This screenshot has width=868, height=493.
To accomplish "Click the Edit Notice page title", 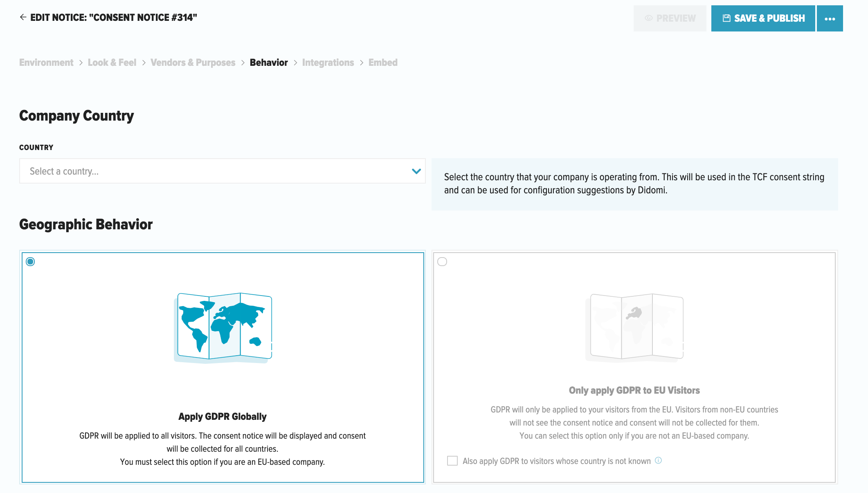I will coord(114,18).
